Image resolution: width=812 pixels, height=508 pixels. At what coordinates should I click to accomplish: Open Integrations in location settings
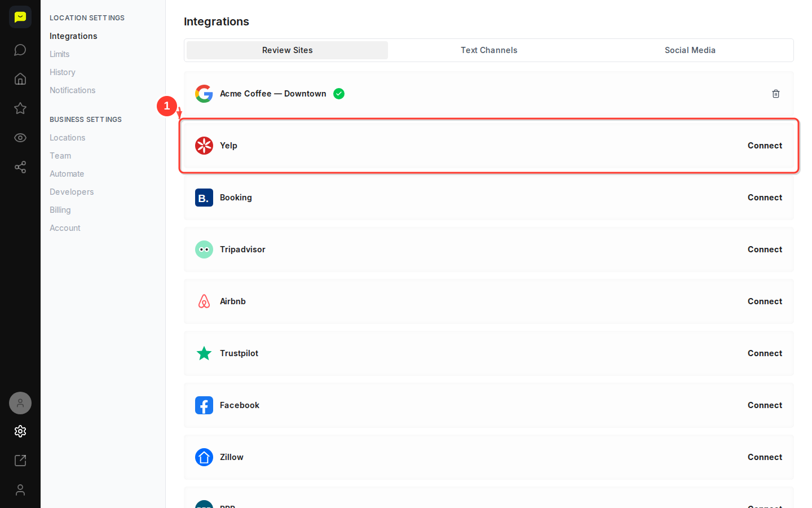pos(73,36)
